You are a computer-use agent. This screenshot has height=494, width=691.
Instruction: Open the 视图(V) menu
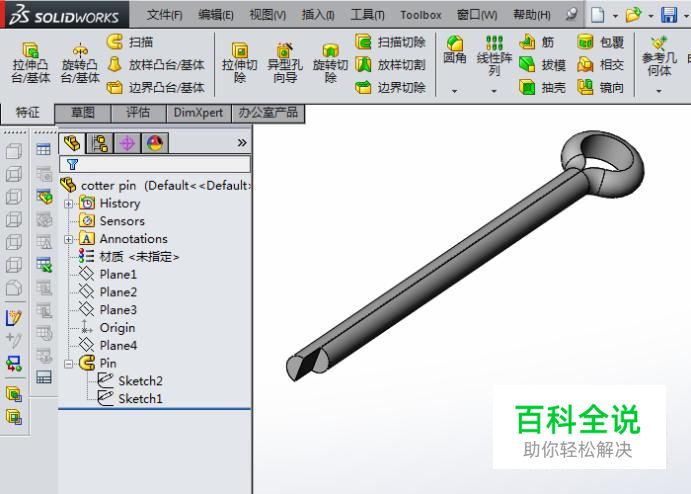(x=267, y=15)
